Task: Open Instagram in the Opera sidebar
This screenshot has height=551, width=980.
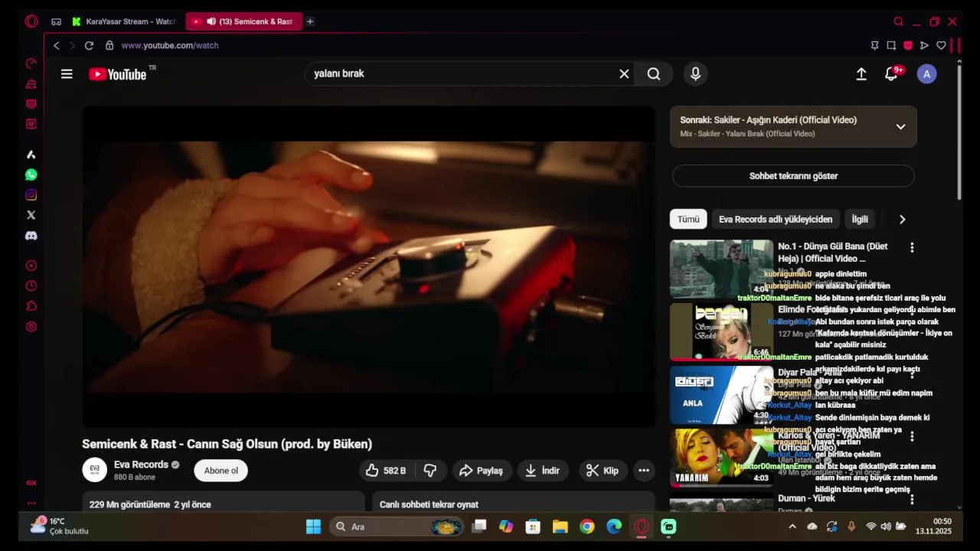Action: click(31, 195)
